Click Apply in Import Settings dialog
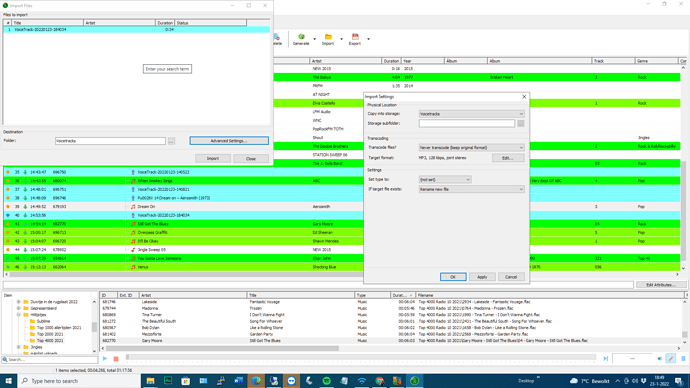690x388 pixels. [x=482, y=277]
